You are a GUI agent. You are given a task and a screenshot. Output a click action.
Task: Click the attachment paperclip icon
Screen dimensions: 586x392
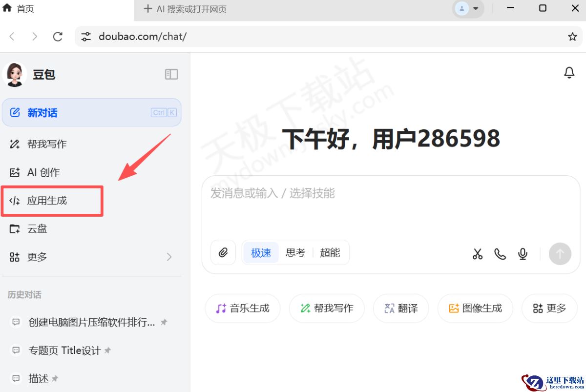223,252
